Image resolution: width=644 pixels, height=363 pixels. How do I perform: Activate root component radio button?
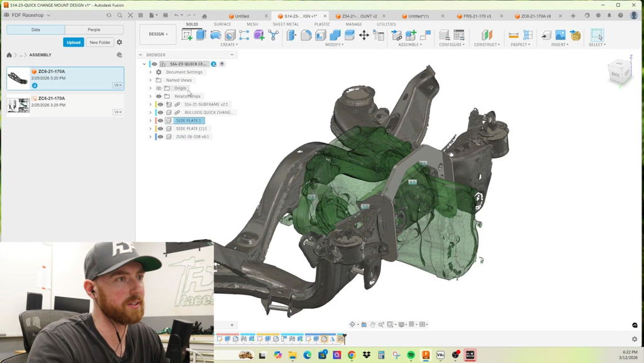(x=222, y=64)
